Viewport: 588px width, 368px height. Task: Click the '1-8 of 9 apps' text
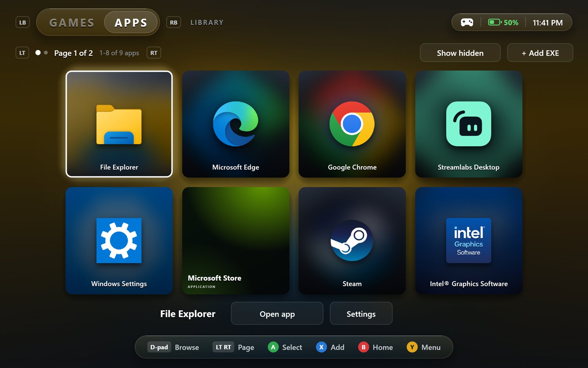119,53
